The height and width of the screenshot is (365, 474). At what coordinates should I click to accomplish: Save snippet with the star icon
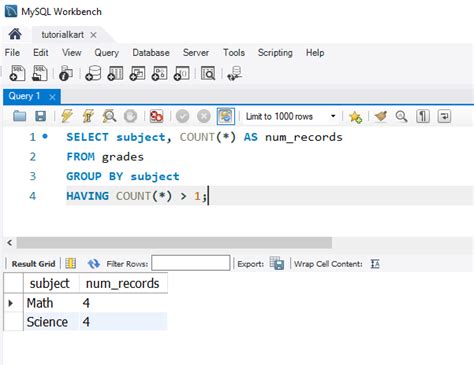tap(355, 117)
